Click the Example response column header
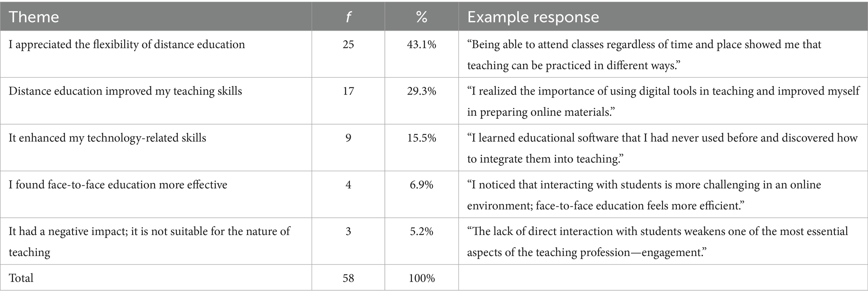The image size is (868, 298). tap(533, 17)
